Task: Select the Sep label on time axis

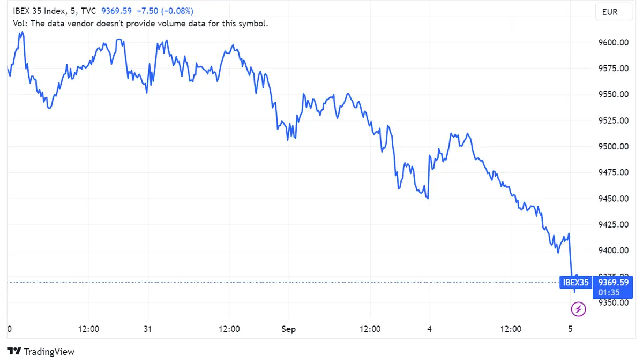Action: click(288, 329)
